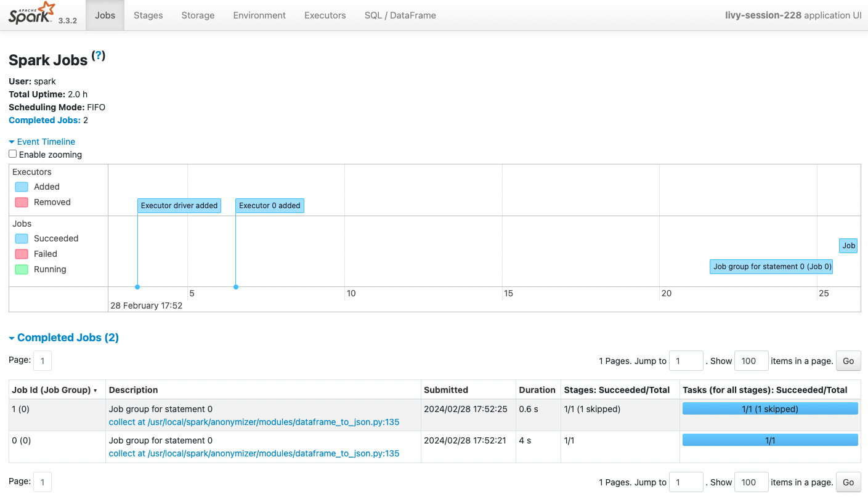Screen dimensions: 868x502
Task: Collapse the Event Timeline section
Action: (x=42, y=142)
